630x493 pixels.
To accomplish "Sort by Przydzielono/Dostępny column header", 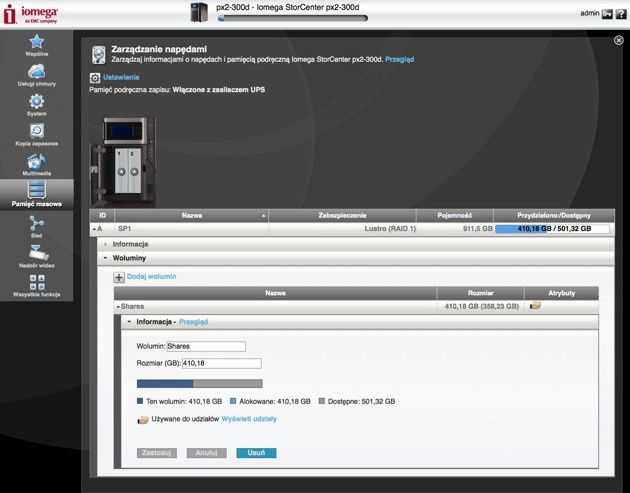I will (x=554, y=215).
